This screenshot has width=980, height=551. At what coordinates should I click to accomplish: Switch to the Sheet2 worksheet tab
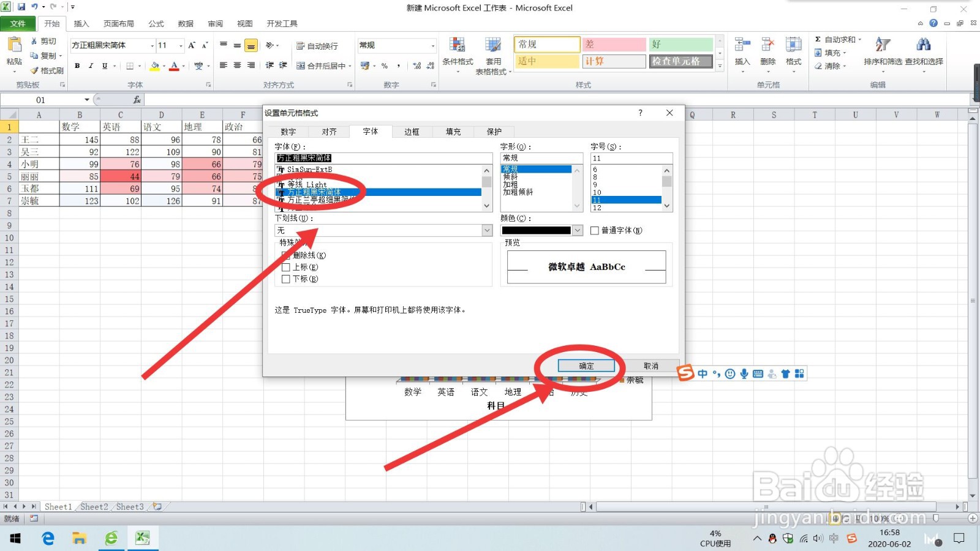click(94, 507)
